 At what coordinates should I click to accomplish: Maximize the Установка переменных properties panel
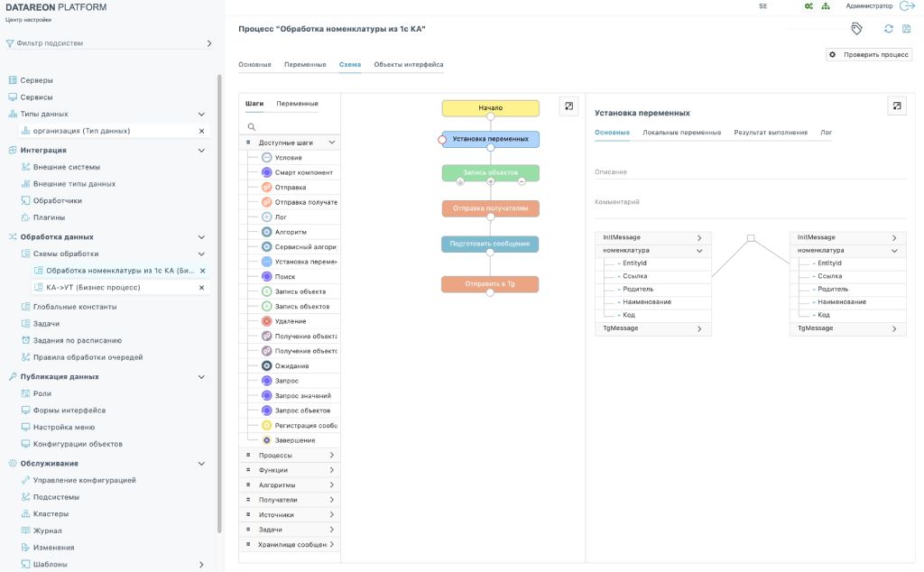pyautogui.click(x=896, y=106)
